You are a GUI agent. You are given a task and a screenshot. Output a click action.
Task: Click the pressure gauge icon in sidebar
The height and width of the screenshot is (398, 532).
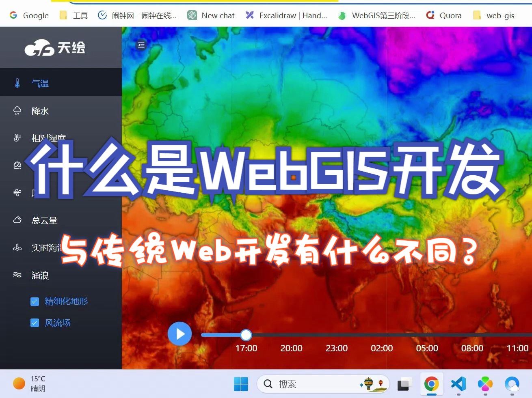point(17,165)
